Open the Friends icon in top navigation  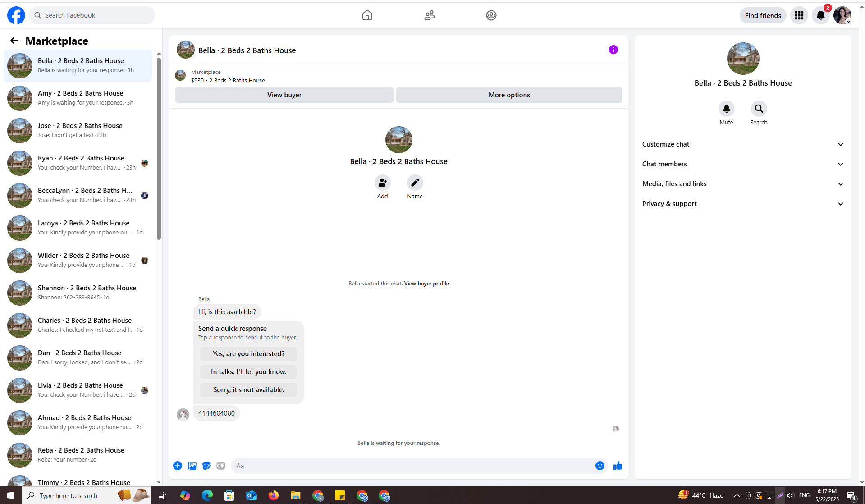[430, 15]
